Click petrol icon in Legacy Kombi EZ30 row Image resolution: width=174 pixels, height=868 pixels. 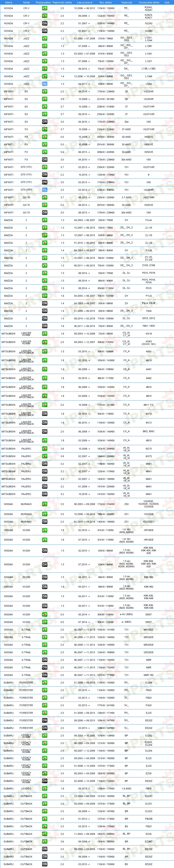(45, 773)
